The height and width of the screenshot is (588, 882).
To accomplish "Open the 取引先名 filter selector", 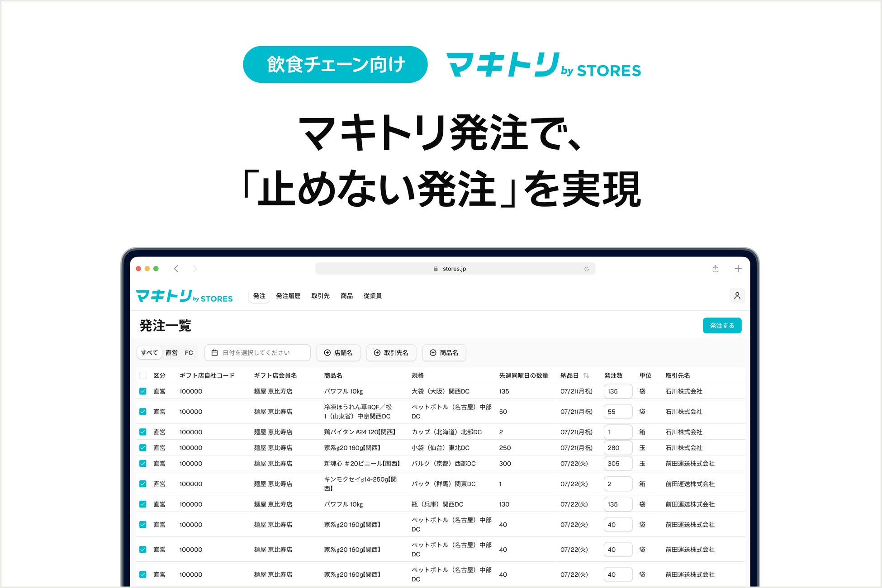I will [x=391, y=352].
